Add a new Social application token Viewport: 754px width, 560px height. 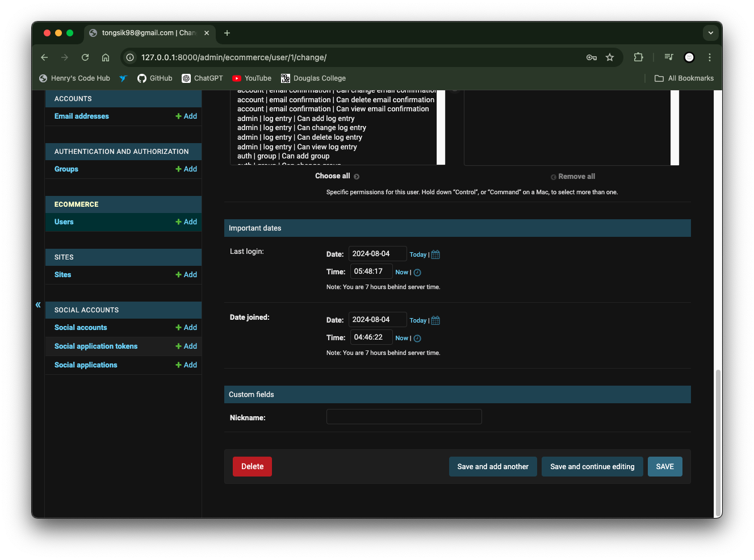pyautogui.click(x=186, y=346)
